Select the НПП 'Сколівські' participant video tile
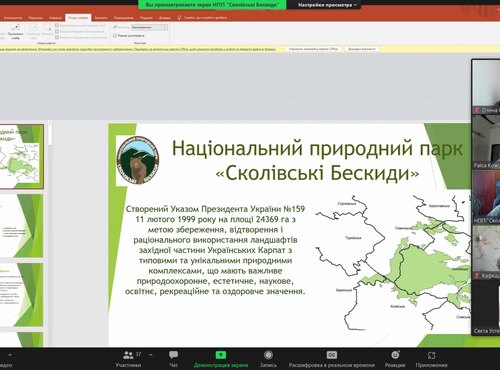 pos(486,198)
